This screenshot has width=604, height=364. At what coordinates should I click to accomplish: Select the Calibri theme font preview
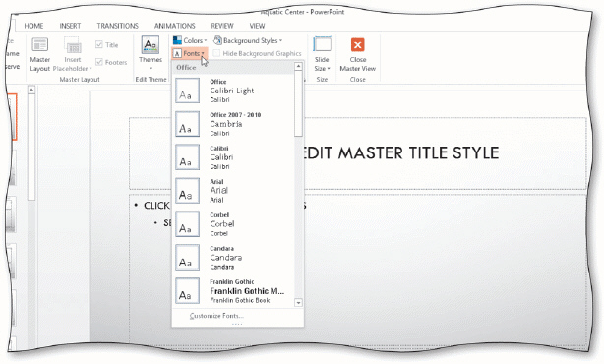pos(188,157)
